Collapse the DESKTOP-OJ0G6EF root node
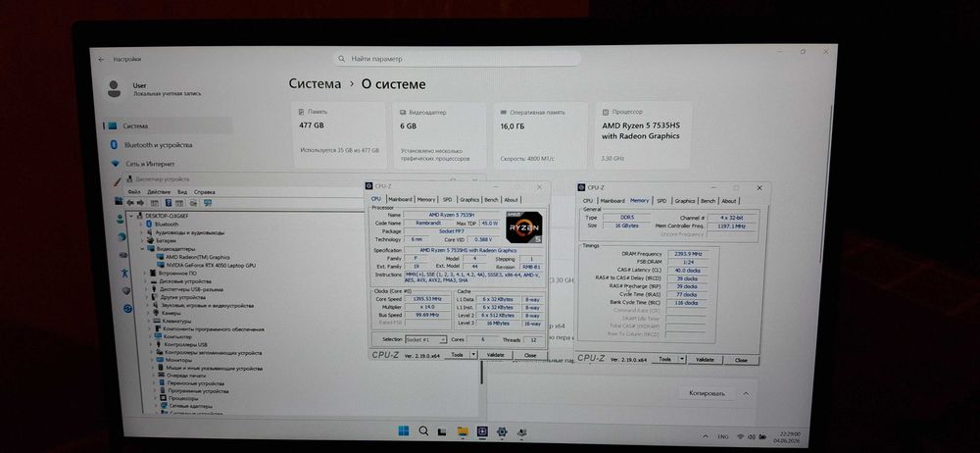 pos(130,216)
